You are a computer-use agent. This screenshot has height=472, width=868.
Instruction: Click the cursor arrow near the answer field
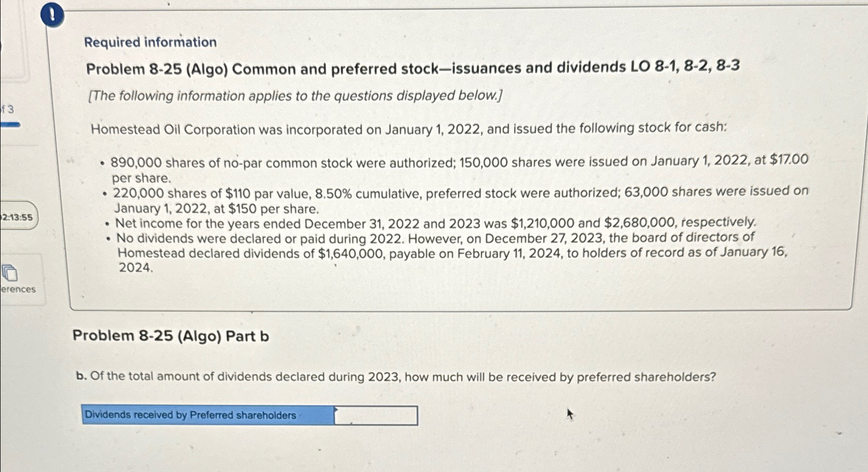click(570, 414)
